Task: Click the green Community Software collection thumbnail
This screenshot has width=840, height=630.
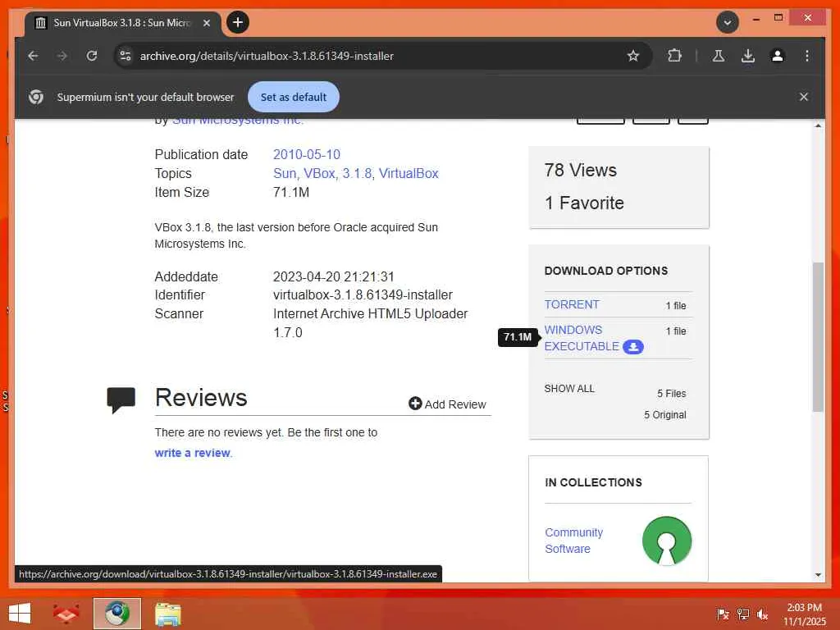Action: click(x=667, y=541)
